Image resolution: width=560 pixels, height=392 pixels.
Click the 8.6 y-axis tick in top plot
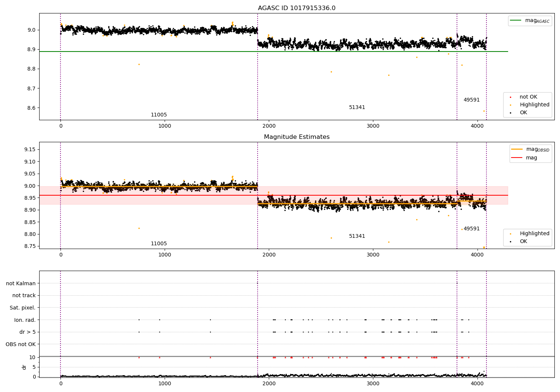pos(31,108)
